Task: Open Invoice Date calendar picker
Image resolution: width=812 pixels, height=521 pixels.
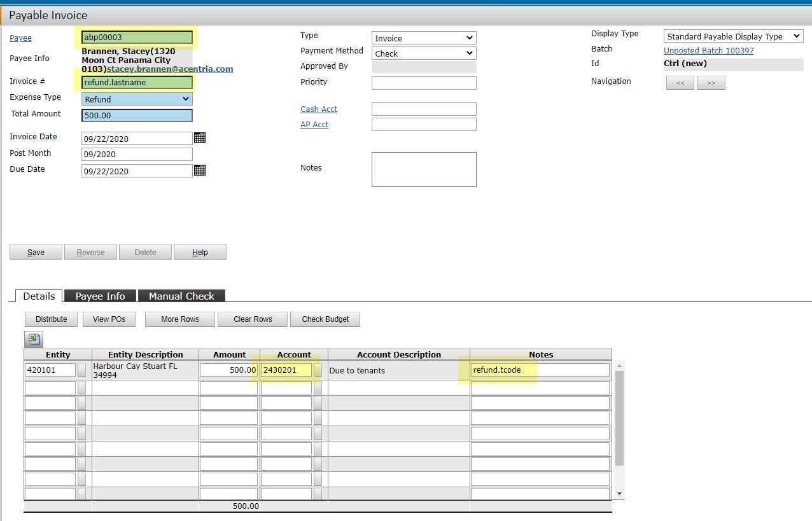Action: [200, 138]
